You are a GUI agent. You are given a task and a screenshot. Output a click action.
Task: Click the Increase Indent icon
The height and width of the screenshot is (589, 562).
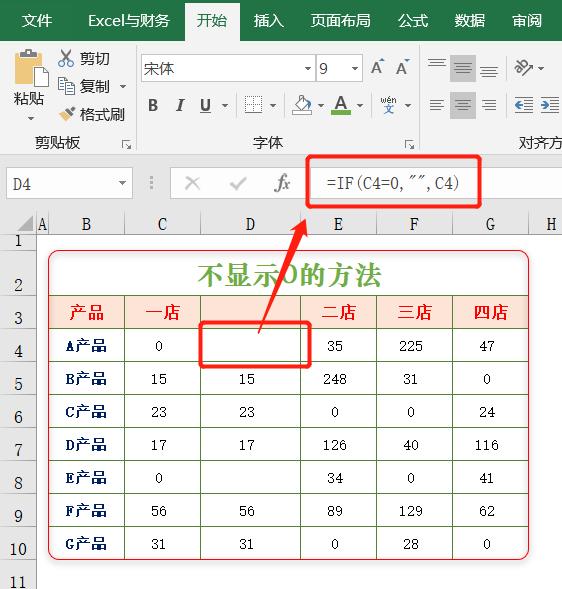550,105
